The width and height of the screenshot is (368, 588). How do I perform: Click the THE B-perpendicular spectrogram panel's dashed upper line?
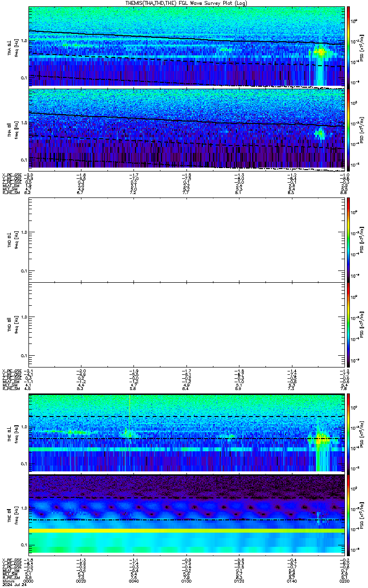[x=186, y=417]
